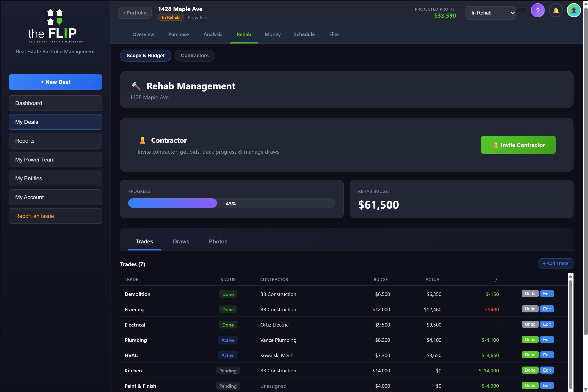Viewport: 588px width, 392px height.
Task: Undo the Demolition trade completion
Action: coord(530,293)
